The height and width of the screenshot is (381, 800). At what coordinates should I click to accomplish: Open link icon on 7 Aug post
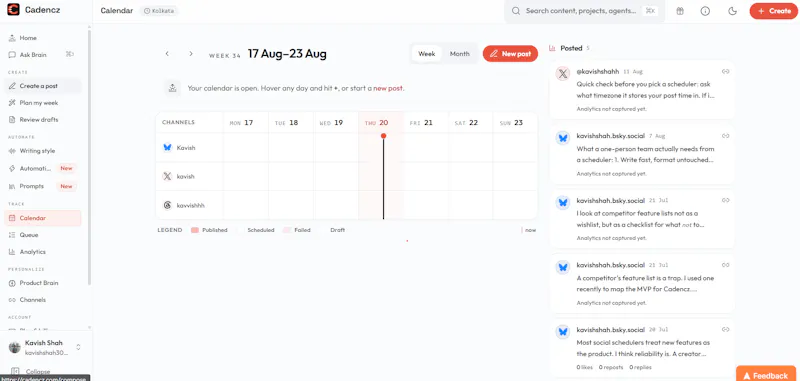pyautogui.click(x=726, y=136)
